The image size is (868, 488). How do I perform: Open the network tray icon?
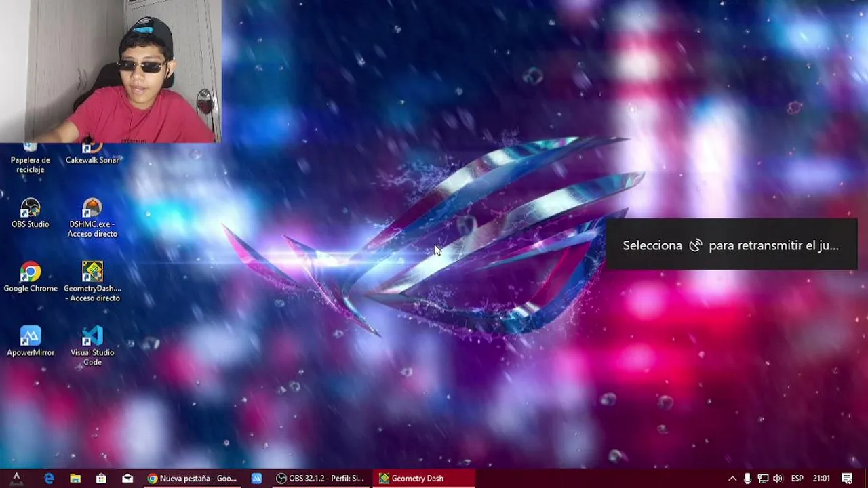tap(763, 479)
